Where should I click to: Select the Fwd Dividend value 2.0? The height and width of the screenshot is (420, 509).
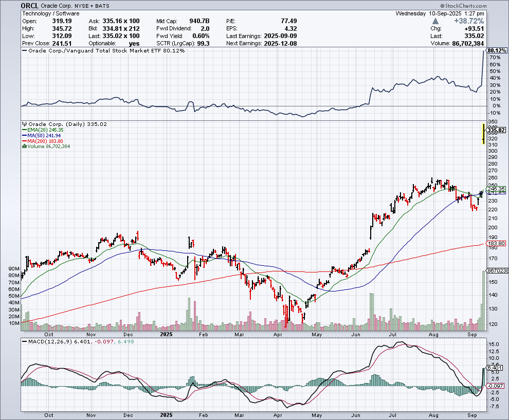205,29
